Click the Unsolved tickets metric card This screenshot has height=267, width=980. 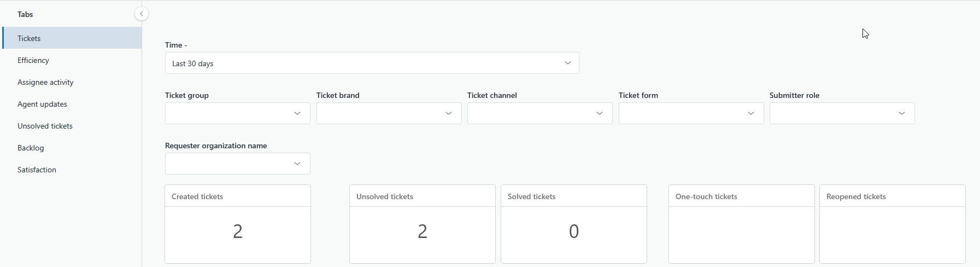tap(422, 224)
